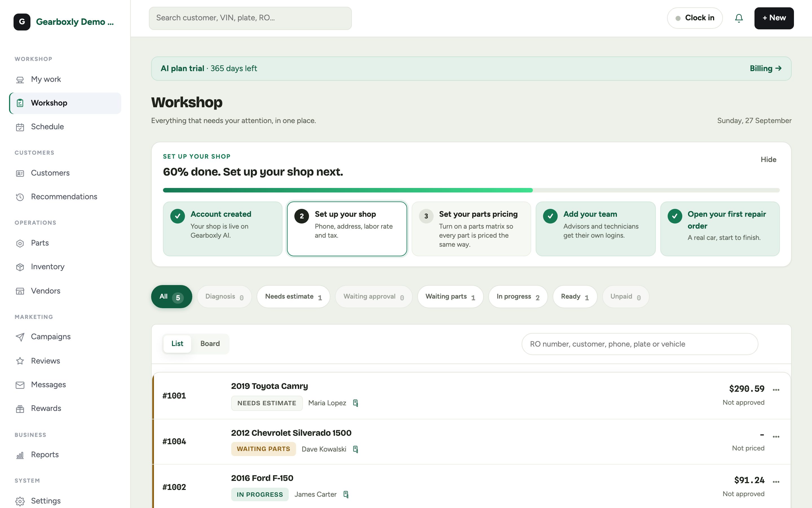Click the note icon beside Dave Kowalski
Image resolution: width=812 pixels, height=508 pixels.
pos(356,449)
